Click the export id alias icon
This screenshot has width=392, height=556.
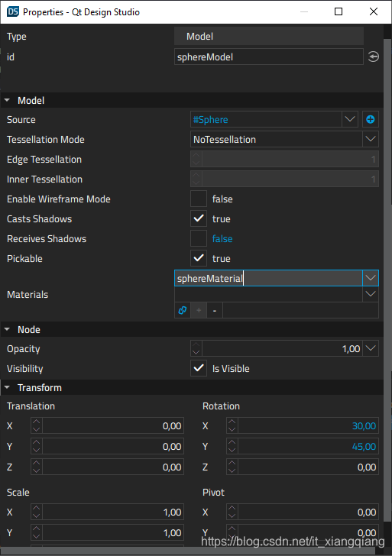coord(373,57)
